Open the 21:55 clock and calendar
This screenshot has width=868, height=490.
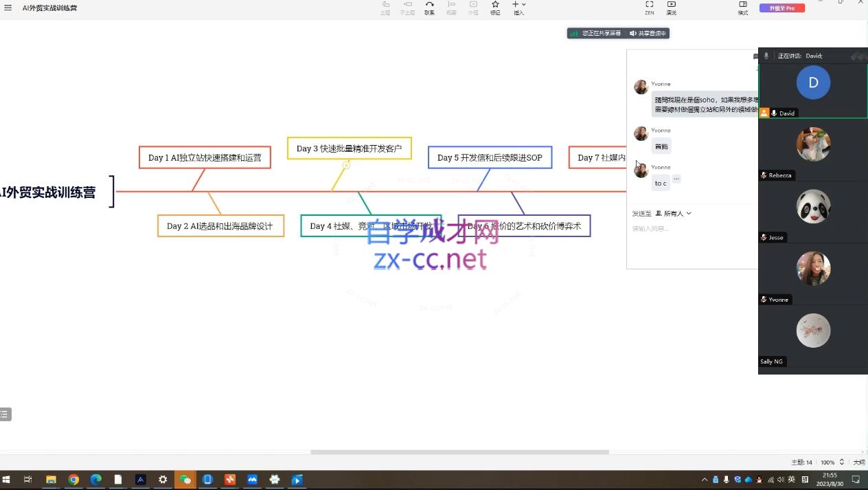pos(830,479)
